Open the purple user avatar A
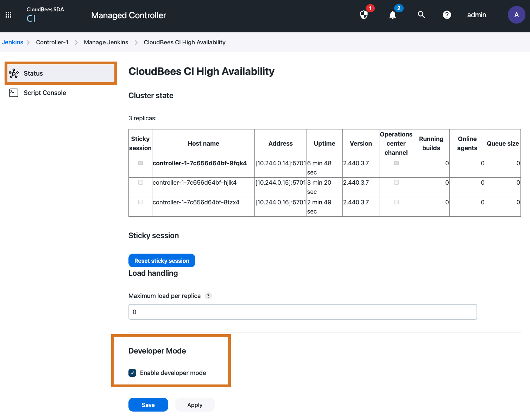The height and width of the screenshot is (420, 530). click(516, 15)
